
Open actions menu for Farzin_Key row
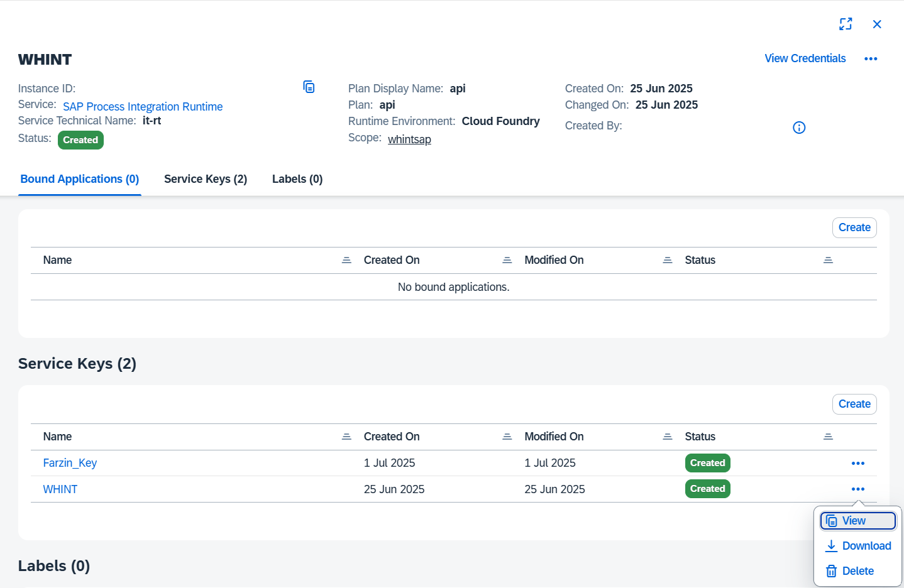(857, 464)
